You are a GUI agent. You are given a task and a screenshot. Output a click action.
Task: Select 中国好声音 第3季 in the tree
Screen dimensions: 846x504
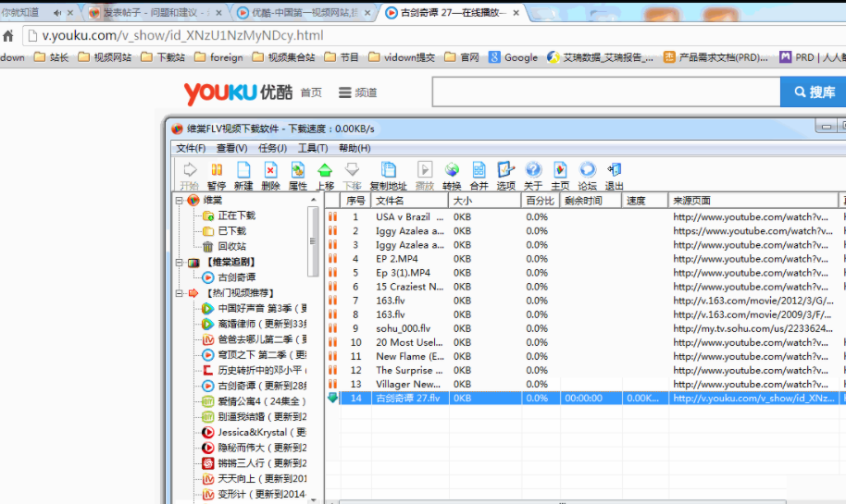[255, 308]
